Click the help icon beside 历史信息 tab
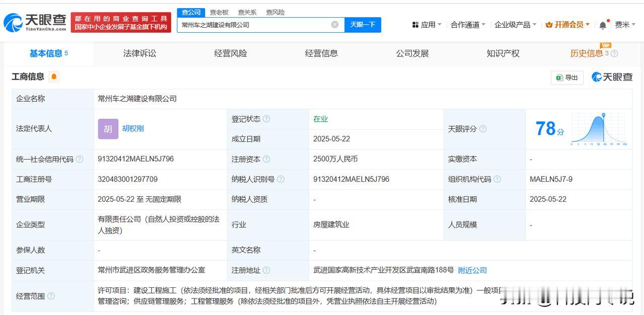644x315 pixels. (x=614, y=53)
